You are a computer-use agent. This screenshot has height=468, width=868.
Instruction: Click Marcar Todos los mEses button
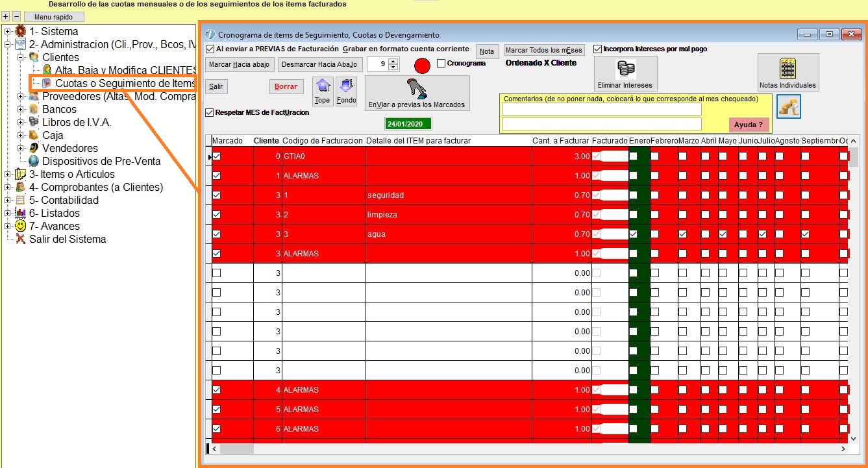click(x=545, y=50)
